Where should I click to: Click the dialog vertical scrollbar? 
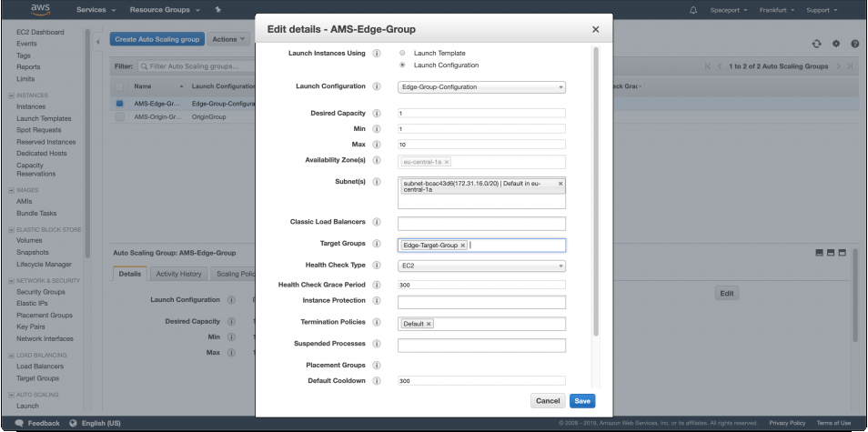[596, 191]
